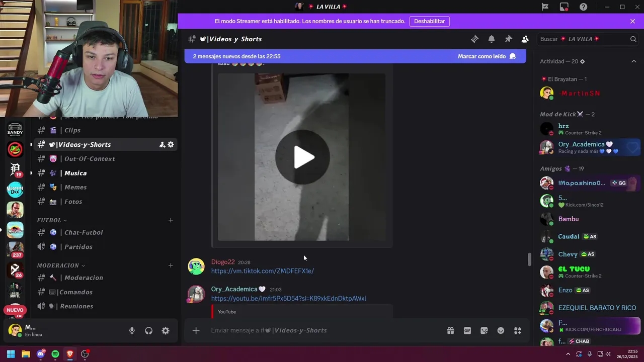Open Windows Start menu
Image resolution: width=644 pixels, height=362 pixels.
pos(11,354)
